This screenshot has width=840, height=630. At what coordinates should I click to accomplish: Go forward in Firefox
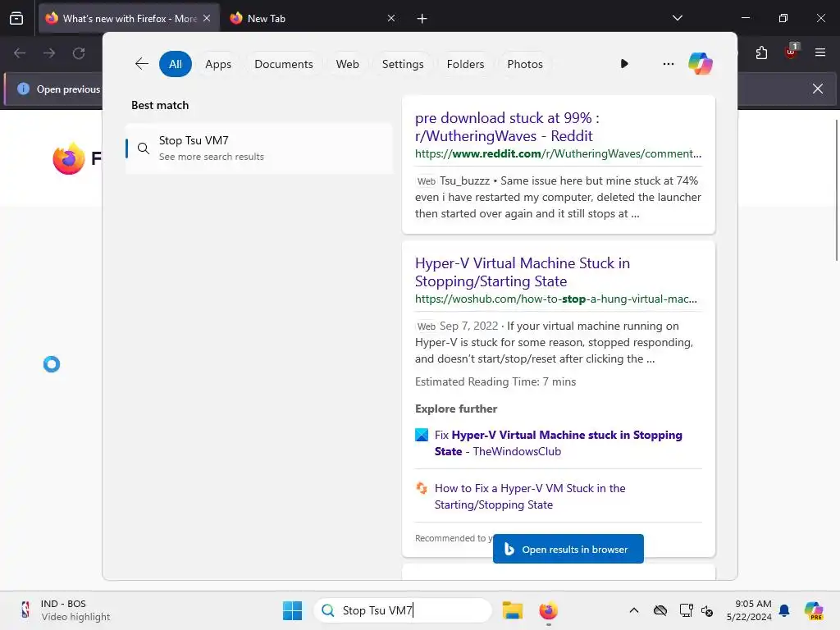point(49,53)
